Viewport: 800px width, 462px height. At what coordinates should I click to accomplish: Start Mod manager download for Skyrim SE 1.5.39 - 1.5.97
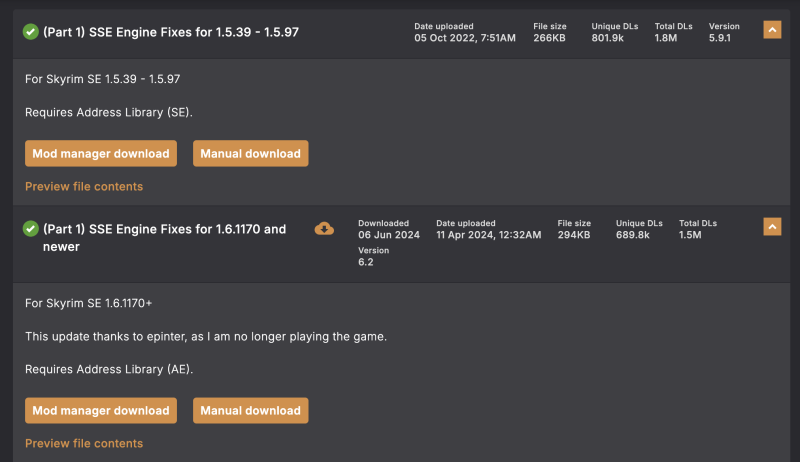(x=101, y=153)
